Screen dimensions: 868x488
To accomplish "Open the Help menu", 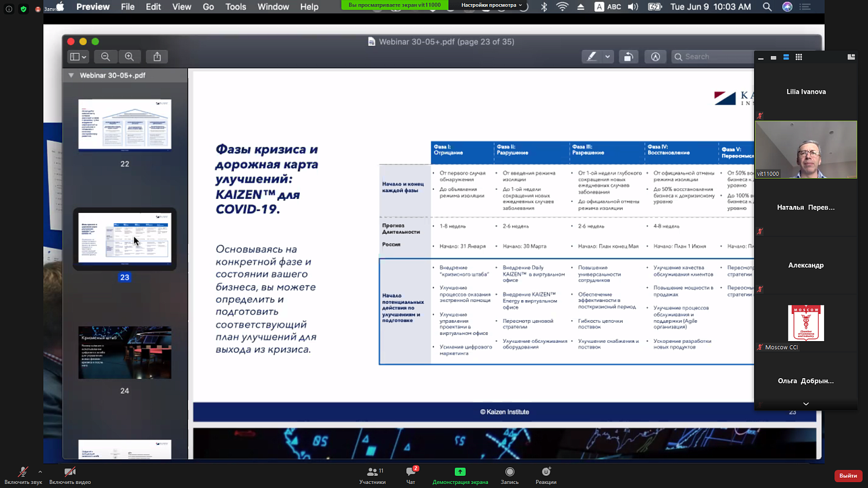I will point(309,7).
